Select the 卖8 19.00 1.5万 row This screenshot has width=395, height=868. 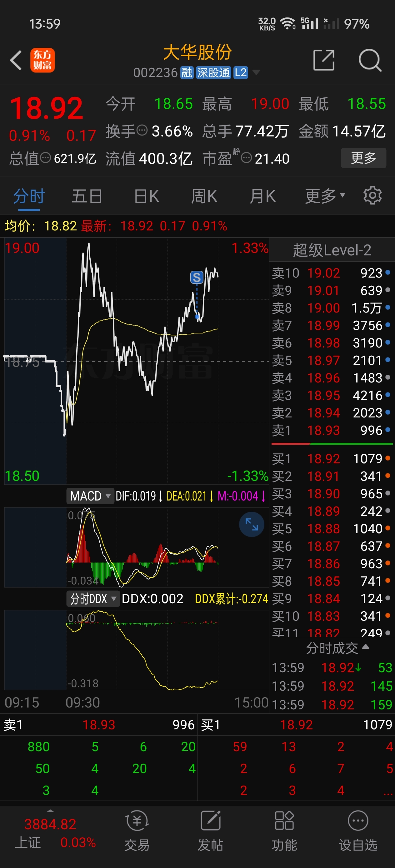click(332, 308)
